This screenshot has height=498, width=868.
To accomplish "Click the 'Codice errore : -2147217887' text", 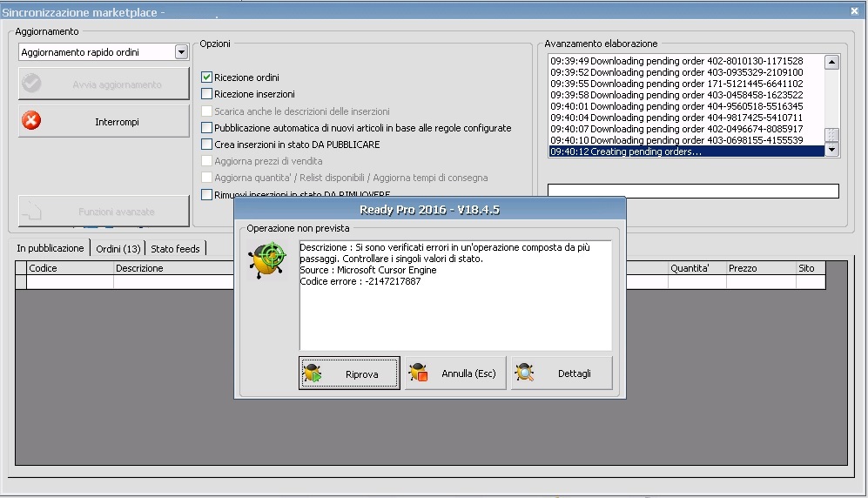I will tap(360, 281).
